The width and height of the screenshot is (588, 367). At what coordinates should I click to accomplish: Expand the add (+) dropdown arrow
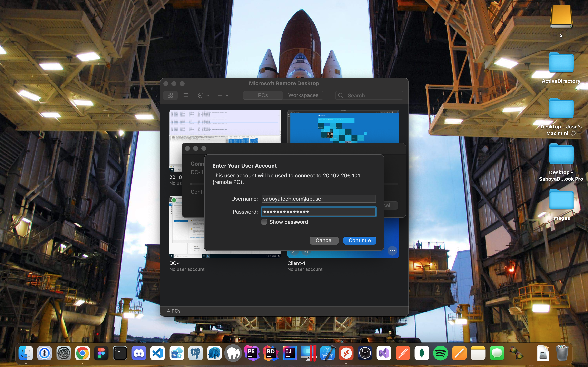(x=227, y=96)
